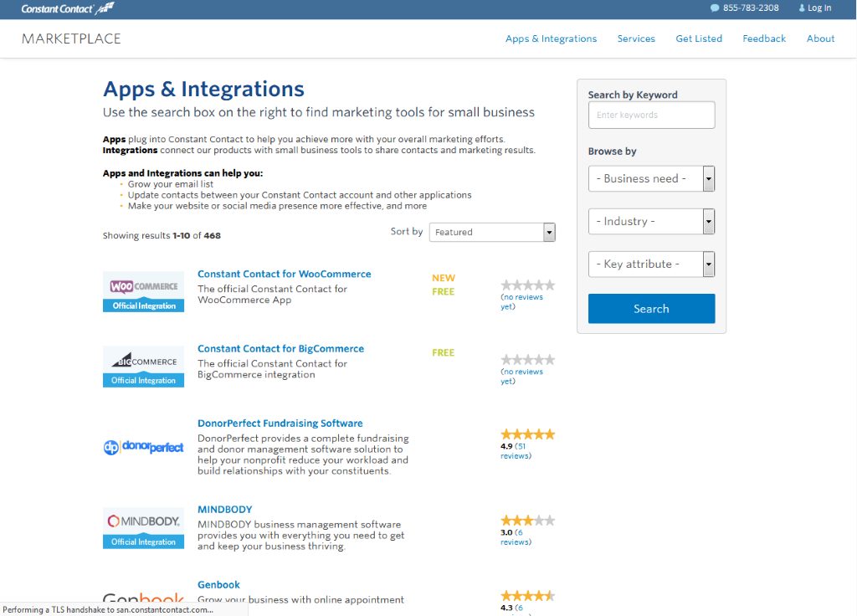Open the WooCommerce Official Integration logo
Screen dimensions: 857x616
[143, 292]
